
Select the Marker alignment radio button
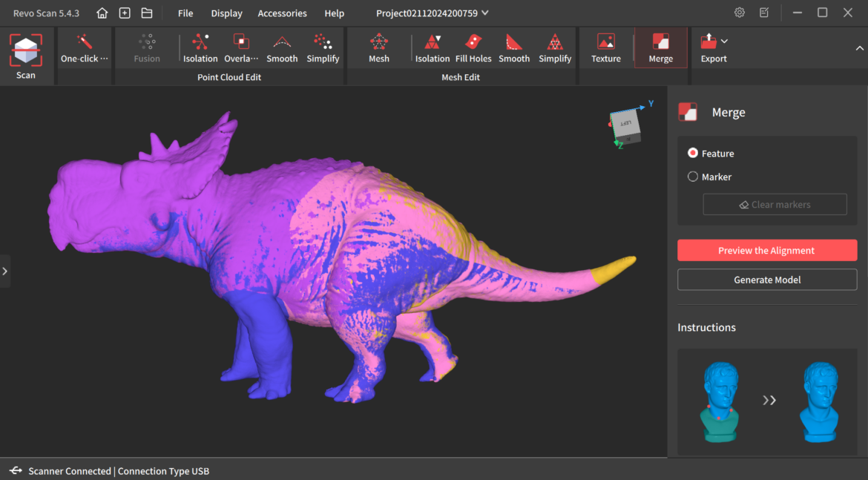click(692, 177)
